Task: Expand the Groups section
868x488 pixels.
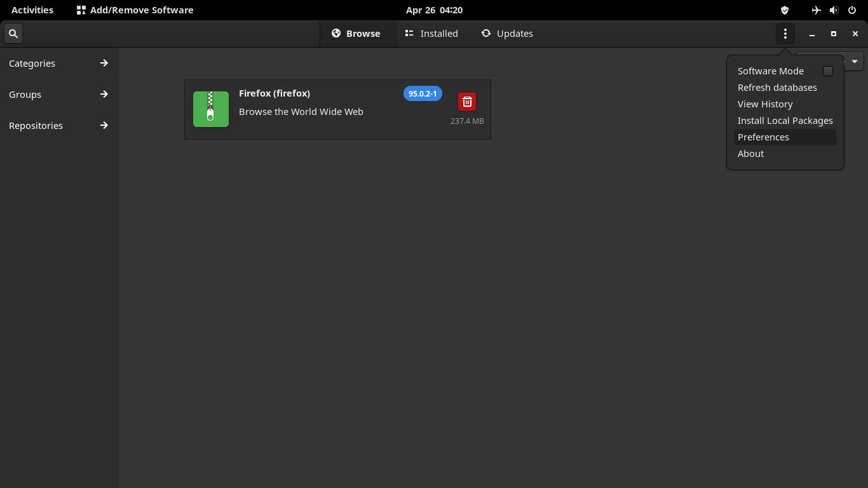Action: coord(58,94)
